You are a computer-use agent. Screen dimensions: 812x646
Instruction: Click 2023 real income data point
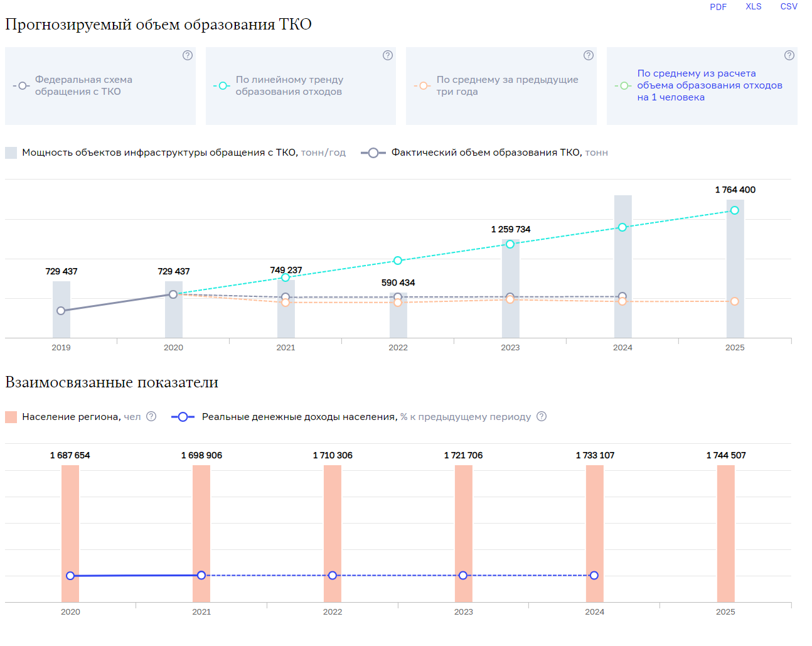(x=463, y=575)
